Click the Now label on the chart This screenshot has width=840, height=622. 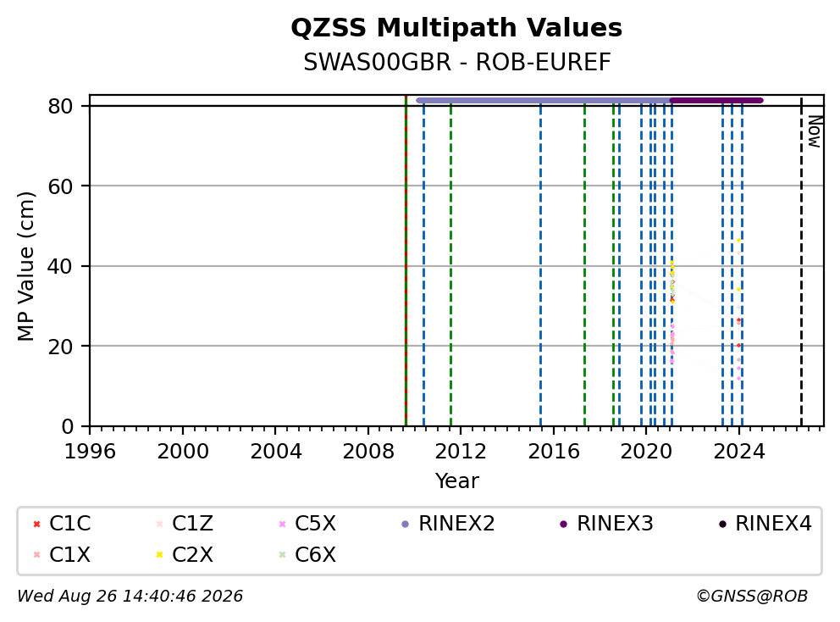point(815,132)
